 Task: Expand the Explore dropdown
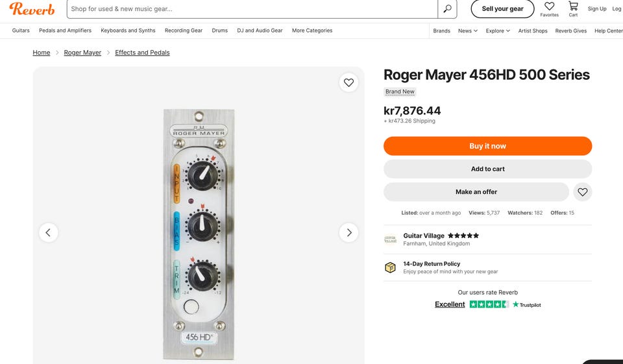[x=498, y=30]
